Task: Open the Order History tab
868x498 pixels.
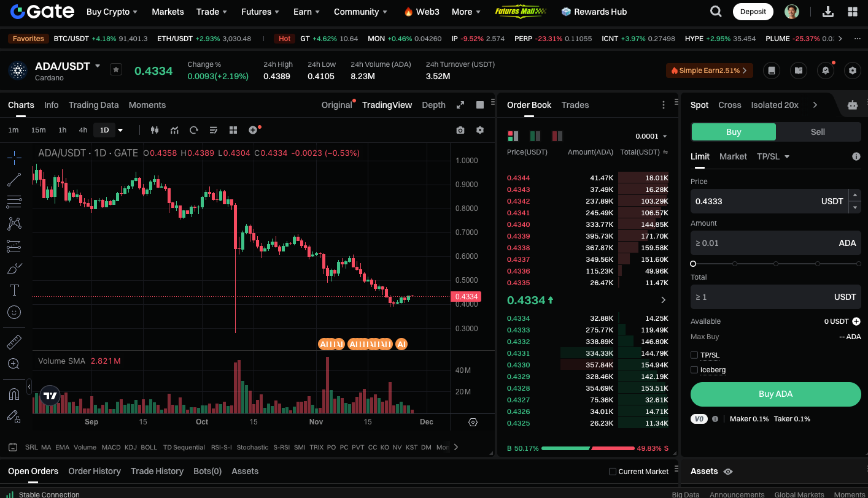Action: pos(95,471)
